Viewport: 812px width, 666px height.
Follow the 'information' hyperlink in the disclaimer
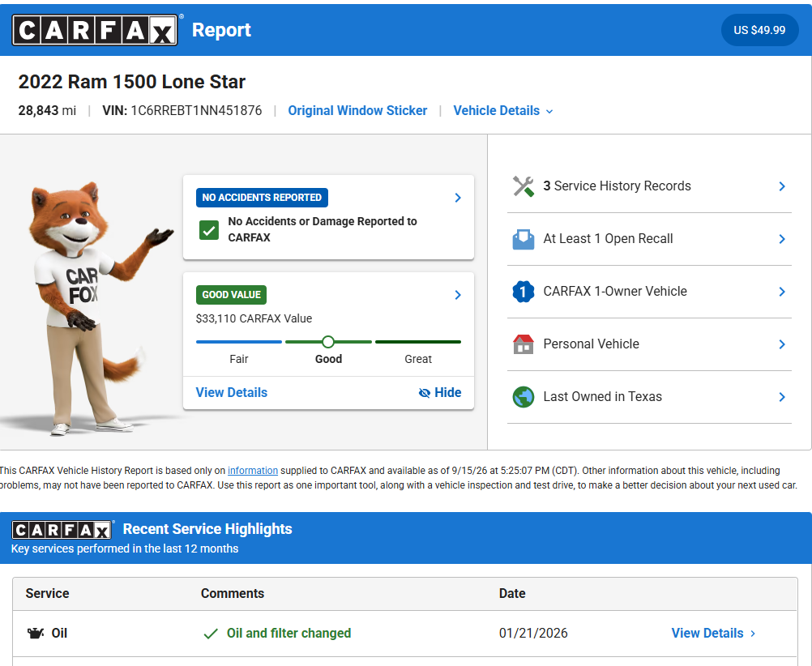[253, 471]
